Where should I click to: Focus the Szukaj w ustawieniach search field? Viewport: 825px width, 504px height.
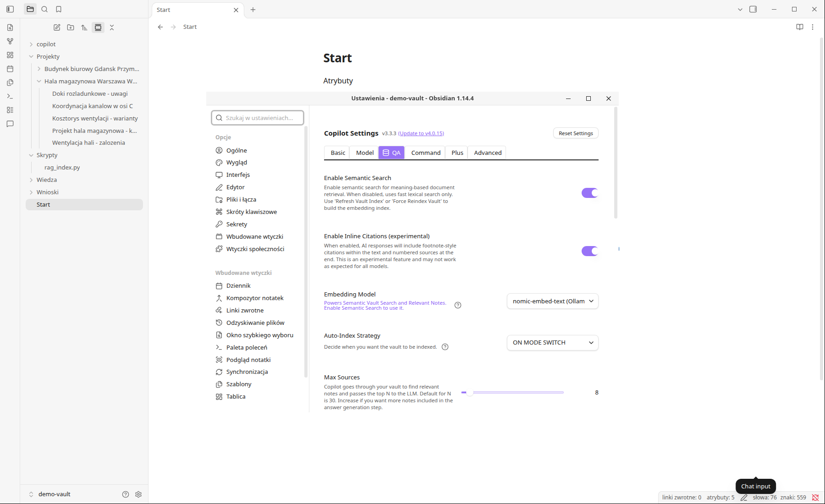(x=258, y=118)
